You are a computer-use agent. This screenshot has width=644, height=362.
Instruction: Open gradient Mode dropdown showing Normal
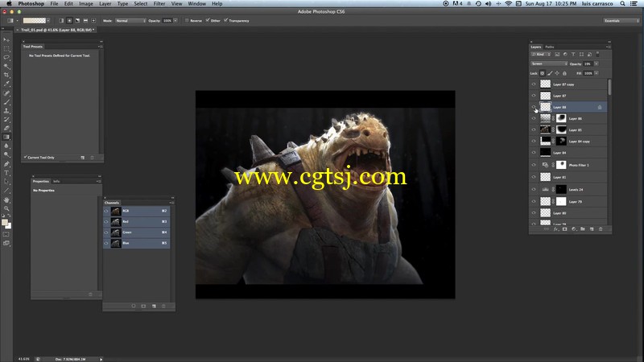130,21
